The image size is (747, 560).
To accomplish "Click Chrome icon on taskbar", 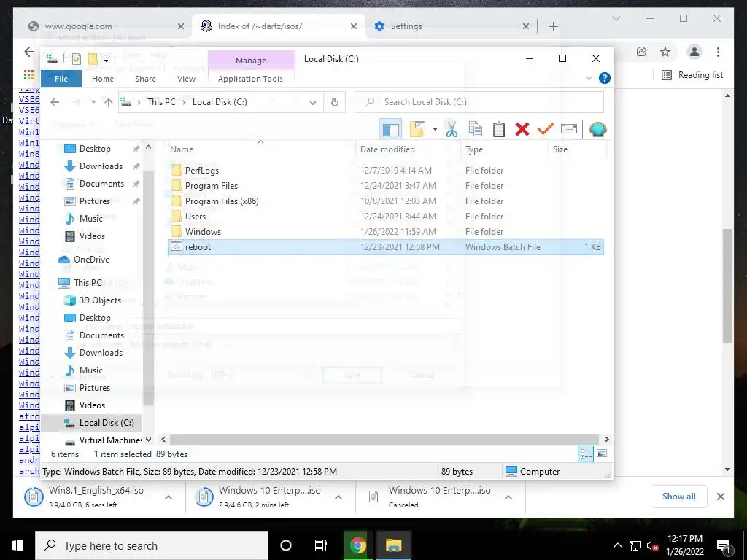I will point(357,545).
